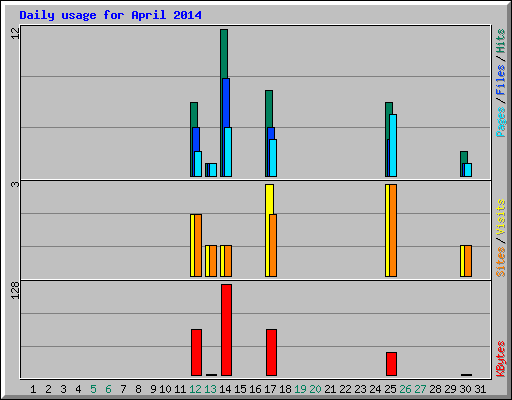Click day 1 on the x-axis

point(33,389)
